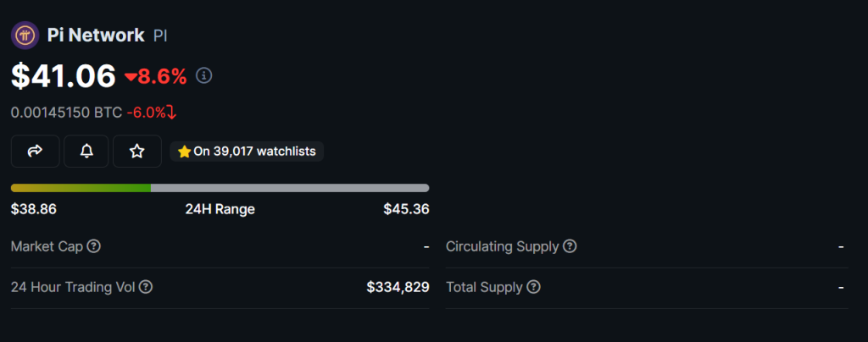Click the $41.06 price value

[64, 75]
